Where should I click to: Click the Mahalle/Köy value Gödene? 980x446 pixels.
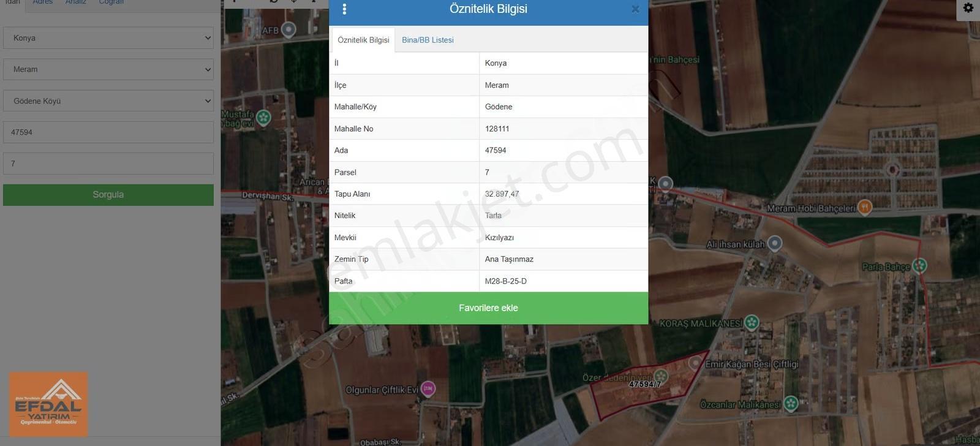coord(499,107)
